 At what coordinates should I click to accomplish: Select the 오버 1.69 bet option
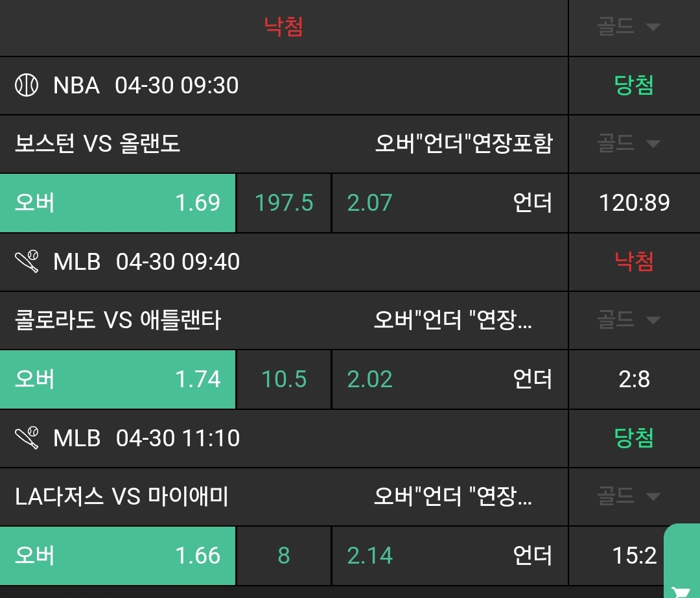click(x=117, y=203)
